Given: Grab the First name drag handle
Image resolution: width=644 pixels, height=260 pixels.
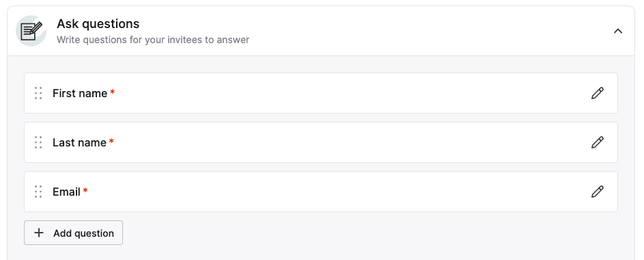Looking at the screenshot, I should (x=38, y=93).
